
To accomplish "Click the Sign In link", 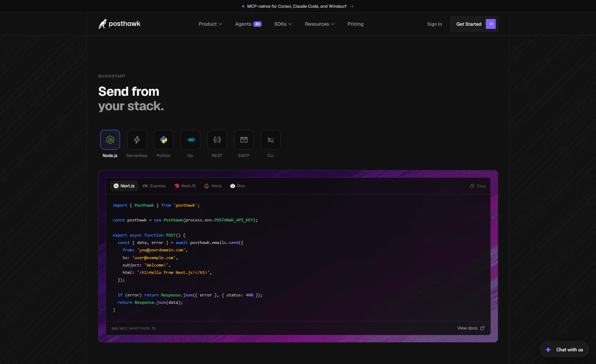I will coord(434,24).
